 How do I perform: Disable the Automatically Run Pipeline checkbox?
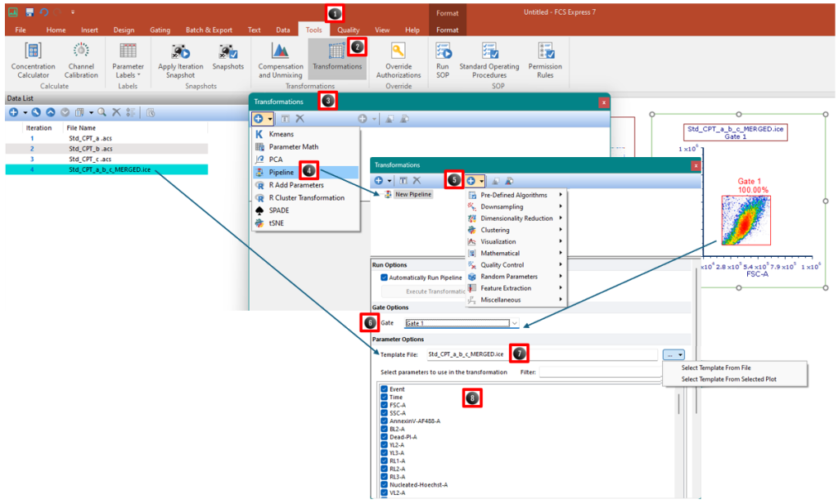[385, 276]
